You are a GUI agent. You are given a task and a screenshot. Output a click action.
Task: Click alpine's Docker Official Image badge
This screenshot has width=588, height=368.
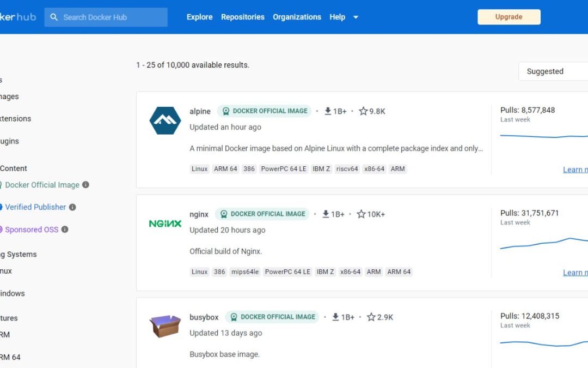pos(265,111)
